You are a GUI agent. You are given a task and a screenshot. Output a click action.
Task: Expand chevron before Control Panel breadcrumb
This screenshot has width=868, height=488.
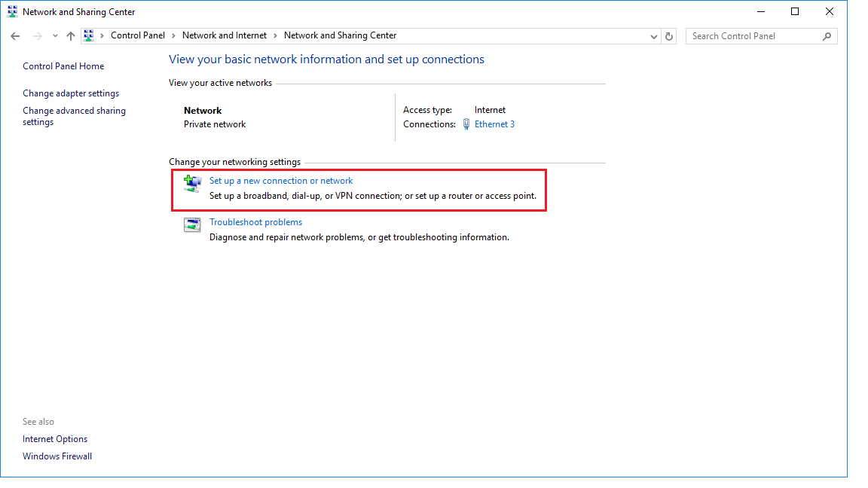(102, 35)
